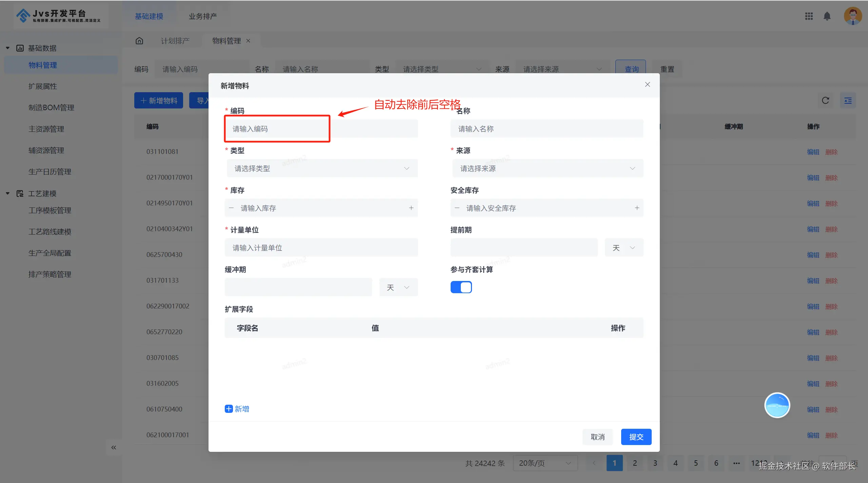The height and width of the screenshot is (483, 868).
Task: Click the 请输入计量单位 input field
Action: [x=321, y=248]
